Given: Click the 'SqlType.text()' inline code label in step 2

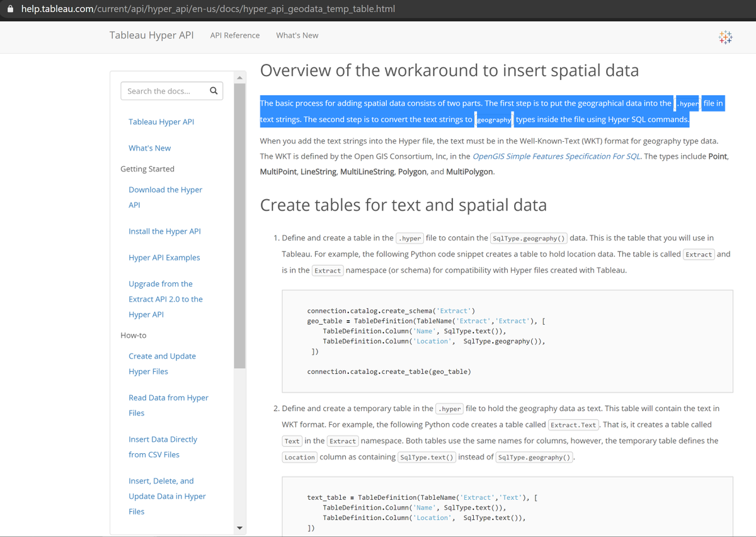Looking at the screenshot, I should [x=427, y=458].
